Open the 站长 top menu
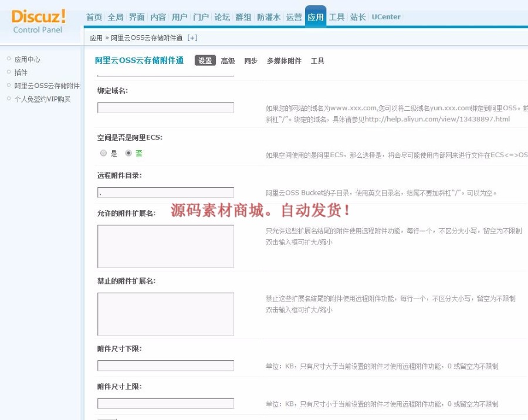The height and width of the screenshot is (420, 528). coord(358,17)
